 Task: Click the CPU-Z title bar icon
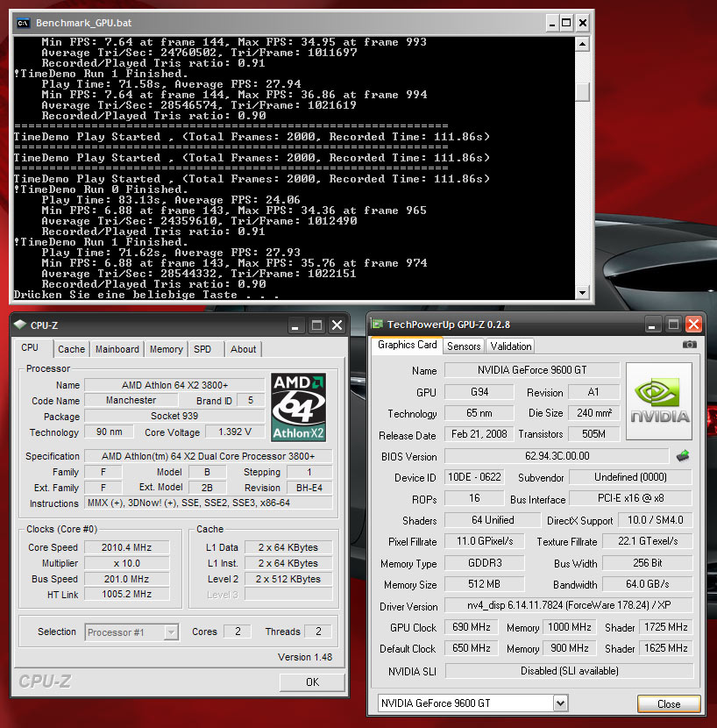tap(20, 325)
